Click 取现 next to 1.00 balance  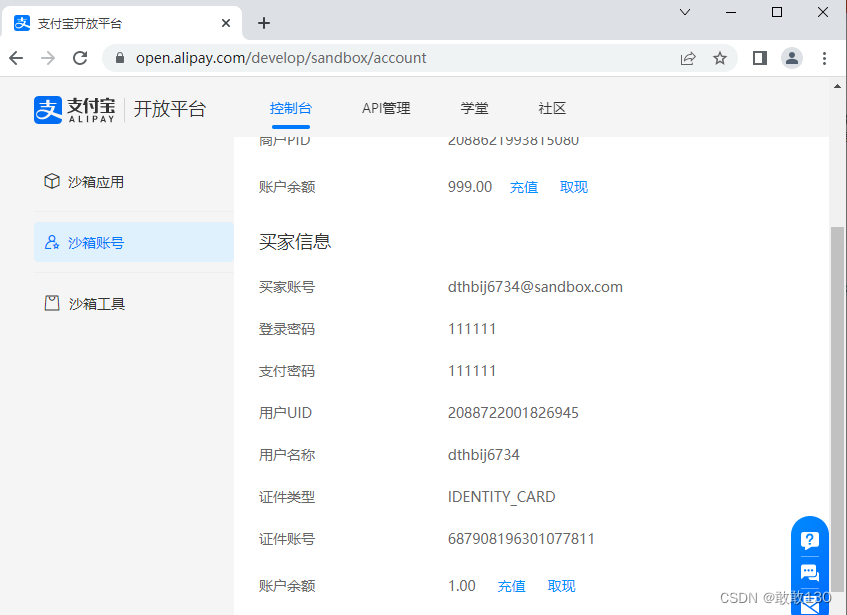[561, 586]
